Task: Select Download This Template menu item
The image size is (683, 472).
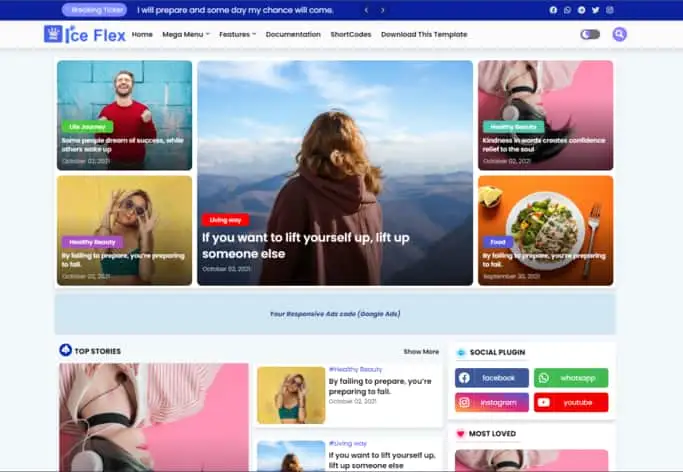Action: [424, 34]
